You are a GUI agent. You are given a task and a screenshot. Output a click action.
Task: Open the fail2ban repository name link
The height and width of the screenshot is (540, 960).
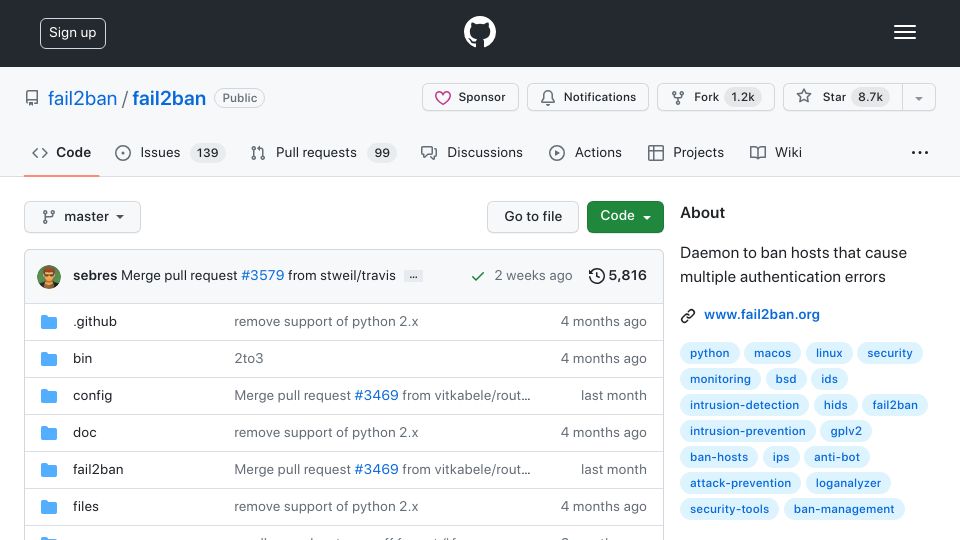click(x=169, y=98)
